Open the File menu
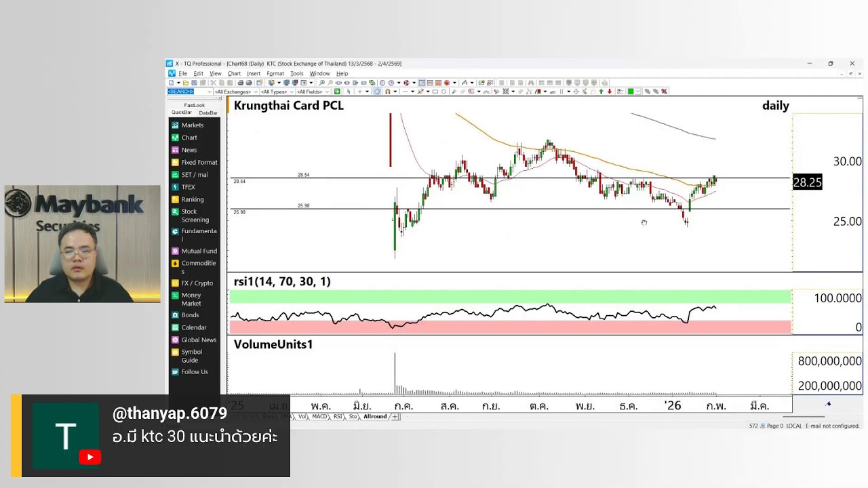Viewport: 868px width, 488px height. coord(183,73)
